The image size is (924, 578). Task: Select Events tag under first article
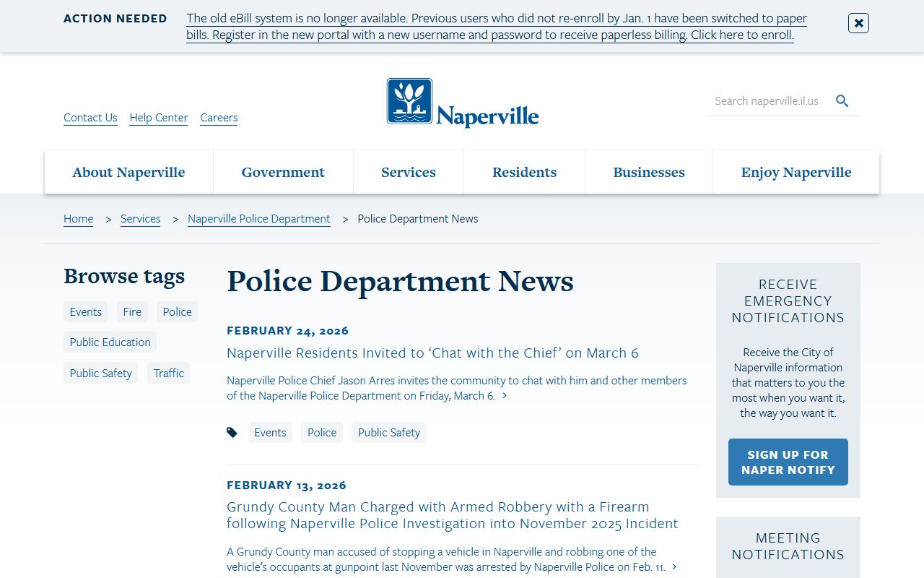(270, 433)
